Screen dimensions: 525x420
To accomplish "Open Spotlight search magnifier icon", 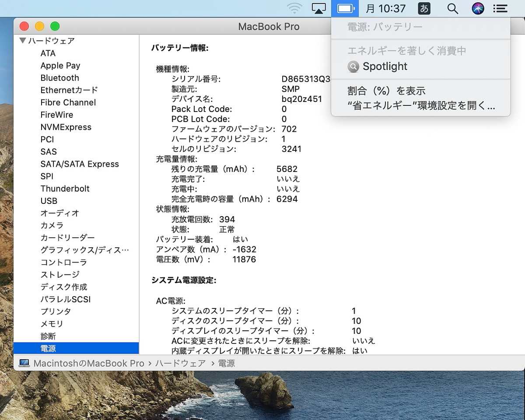I will pyautogui.click(x=452, y=8).
